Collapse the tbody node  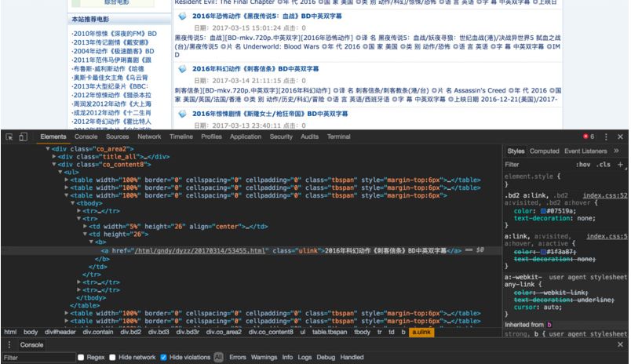click(73, 203)
